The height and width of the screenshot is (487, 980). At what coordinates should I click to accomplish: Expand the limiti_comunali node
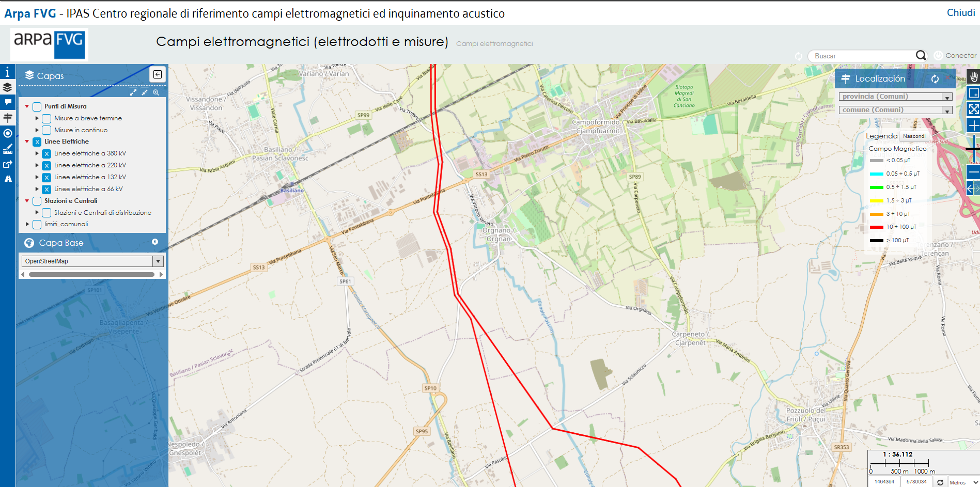click(x=27, y=224)
